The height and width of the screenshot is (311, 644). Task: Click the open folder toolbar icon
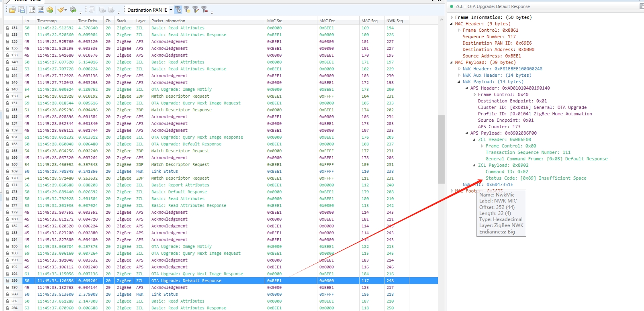[x=12, y=10]
